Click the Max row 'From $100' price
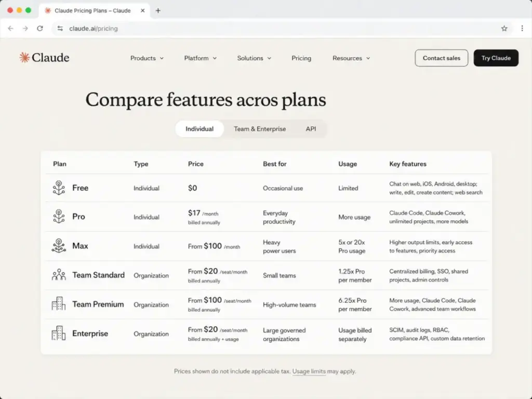 pyautogui.click(x=214, y=246)
